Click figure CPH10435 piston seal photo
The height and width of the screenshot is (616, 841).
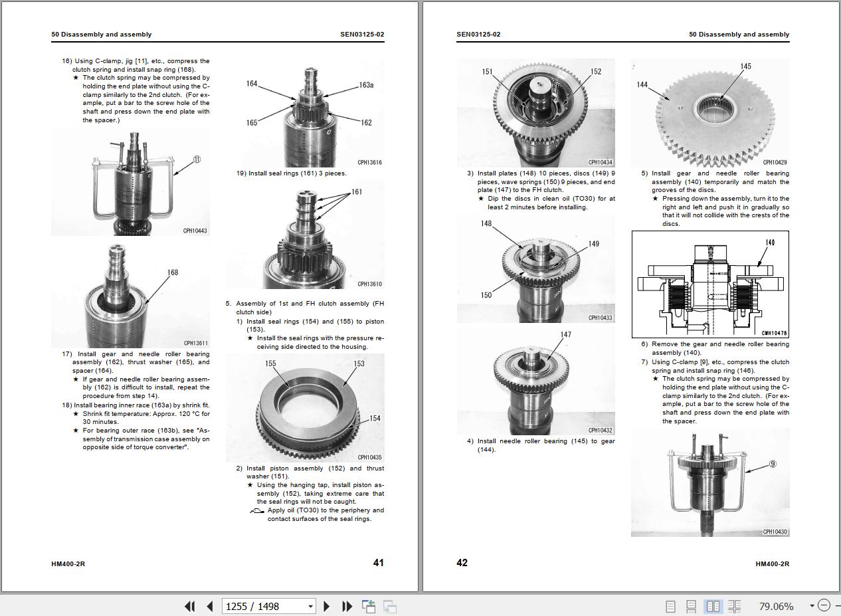coord(305,408)
